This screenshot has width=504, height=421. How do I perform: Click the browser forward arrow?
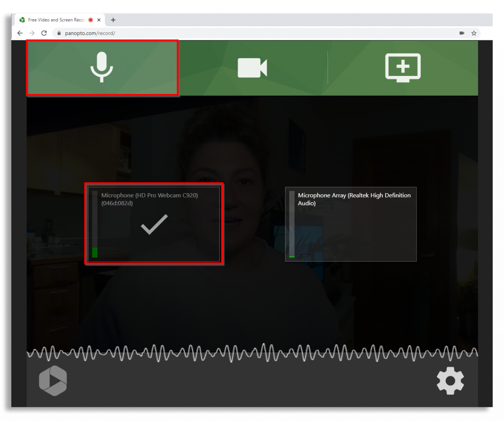pos(32,33)
